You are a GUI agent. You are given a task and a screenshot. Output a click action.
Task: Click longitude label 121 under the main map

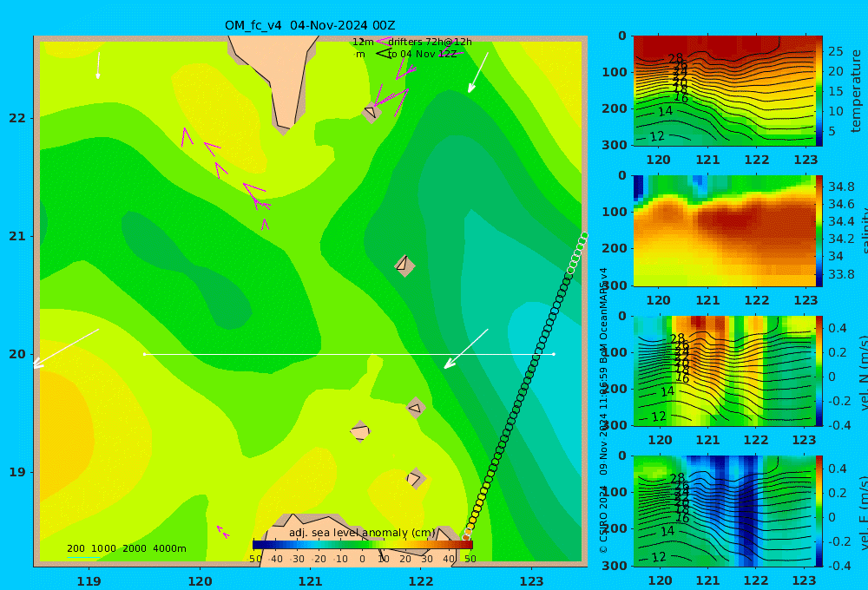(310, 581)
